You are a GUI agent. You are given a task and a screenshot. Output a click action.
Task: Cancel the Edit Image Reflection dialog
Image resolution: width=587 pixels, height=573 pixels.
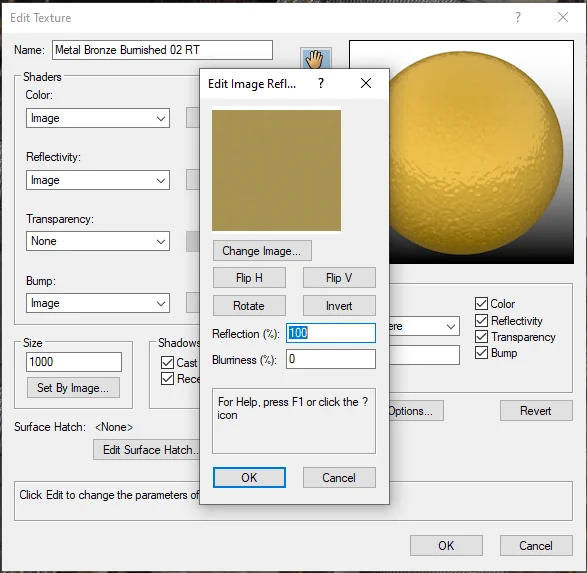[x=339, y=478]
